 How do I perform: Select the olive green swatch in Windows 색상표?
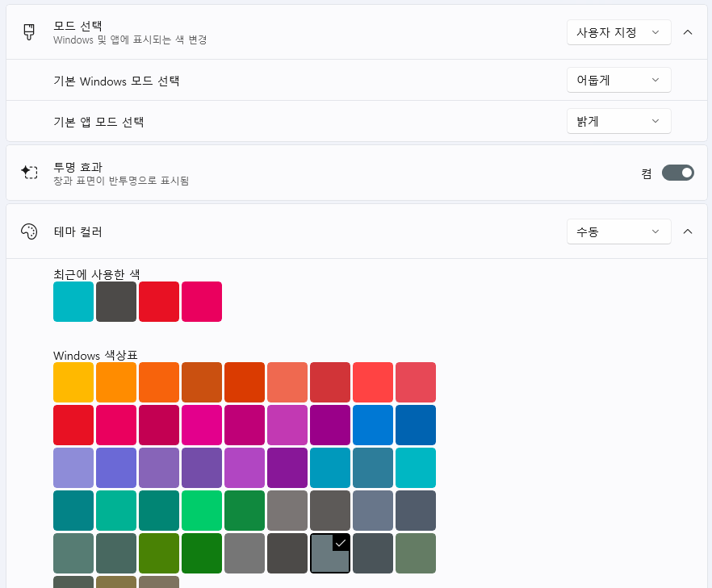(159, 553)
